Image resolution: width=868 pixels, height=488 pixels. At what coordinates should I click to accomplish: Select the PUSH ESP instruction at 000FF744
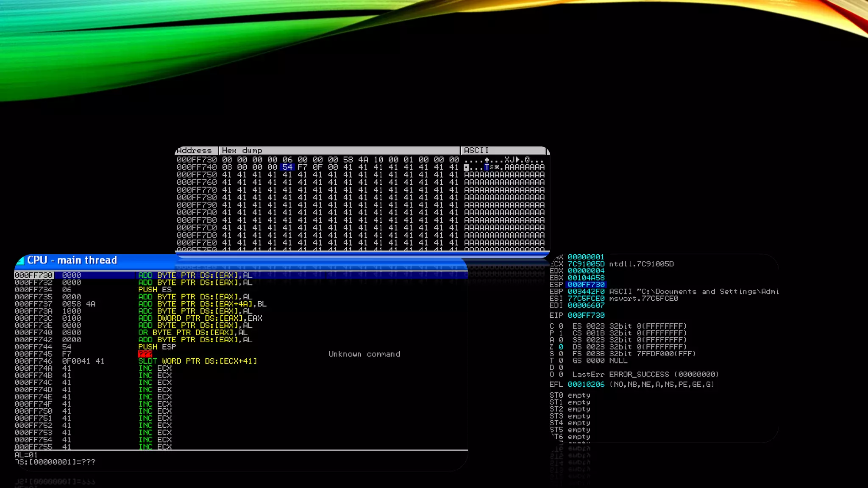coord(157,347)
